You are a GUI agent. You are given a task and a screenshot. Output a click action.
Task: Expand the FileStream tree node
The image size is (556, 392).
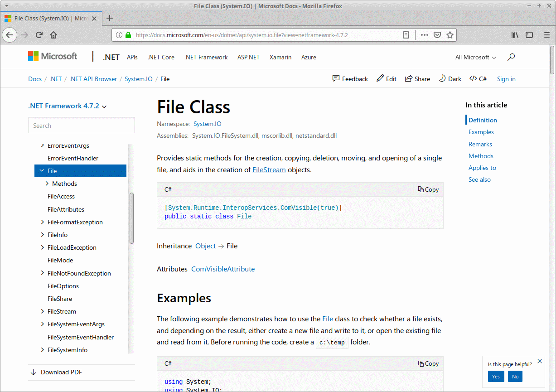[x=42, y=311]
